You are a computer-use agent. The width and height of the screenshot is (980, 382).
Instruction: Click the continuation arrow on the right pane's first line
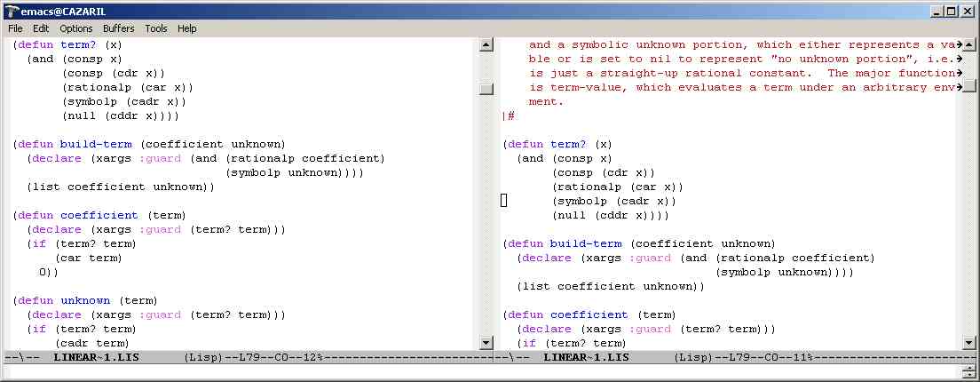[959, 44]
